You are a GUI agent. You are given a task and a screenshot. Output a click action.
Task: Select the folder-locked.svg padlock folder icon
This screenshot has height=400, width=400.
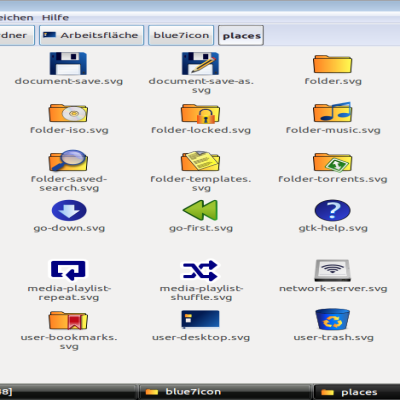[200, 113]
